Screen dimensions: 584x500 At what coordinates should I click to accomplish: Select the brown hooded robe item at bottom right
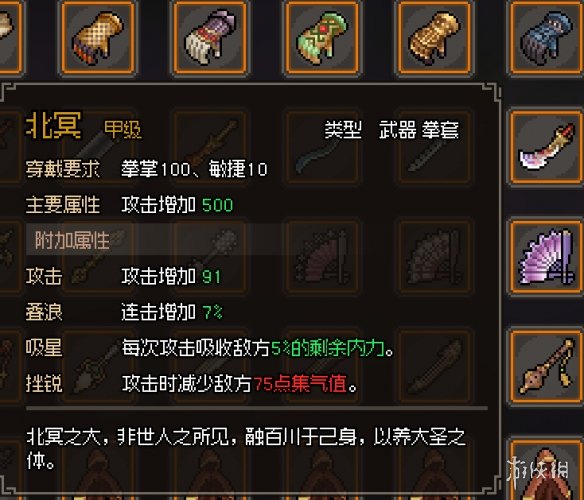pyautogui.click(x=546, y=469)
